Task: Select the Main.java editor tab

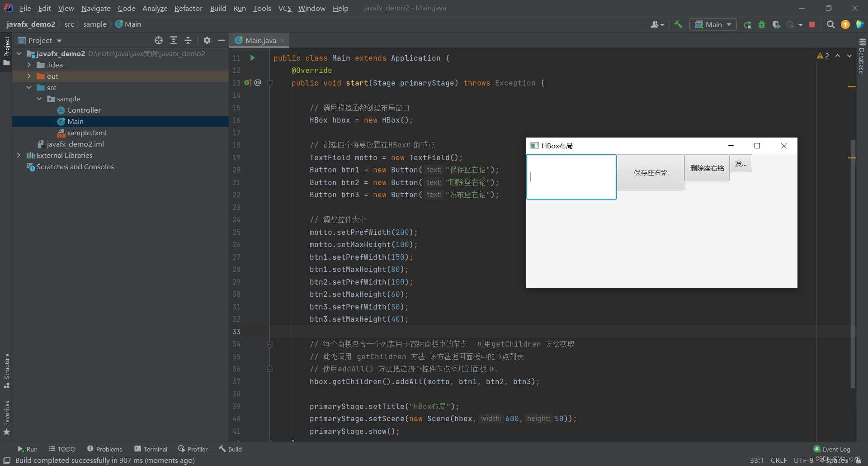Action: click(260, 40)
